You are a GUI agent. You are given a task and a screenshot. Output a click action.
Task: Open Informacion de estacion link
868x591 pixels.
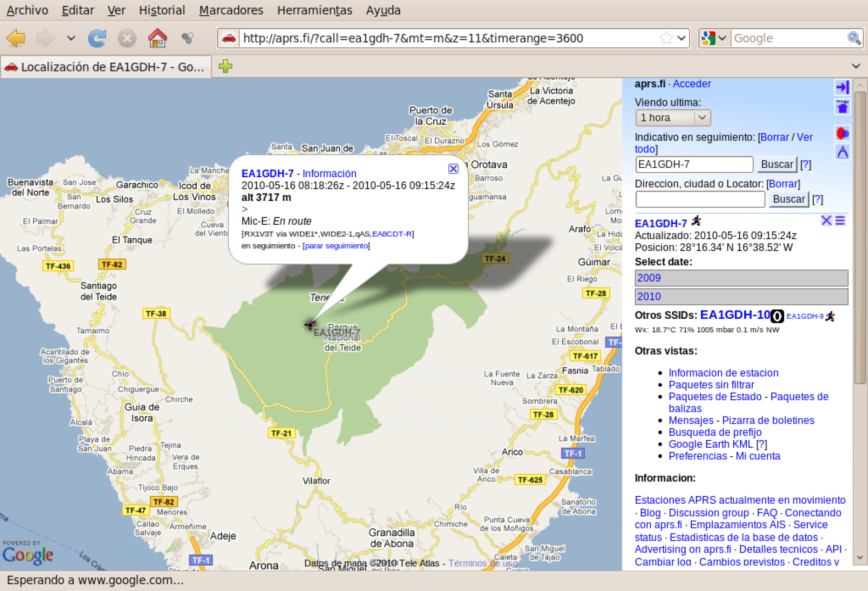(723, 373)
